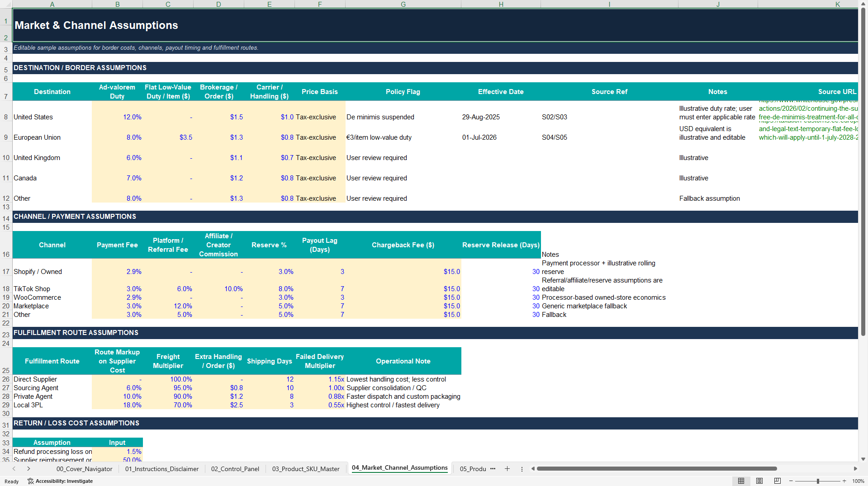The height and width of the screenshot is (486, 868).
Task: Click the vertical scrollbar thumb
Action: click(x=863, y=172)
